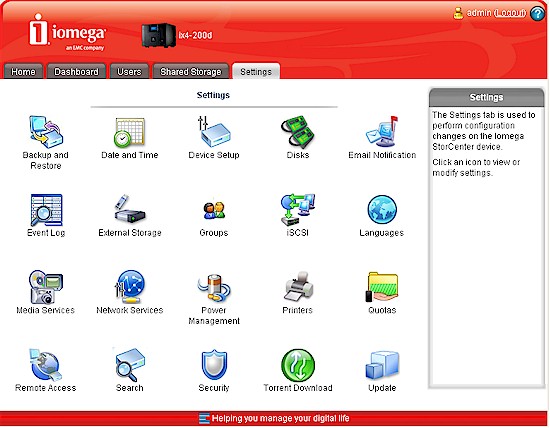Click 'Helping you manage your digital life' footer
The height and width of the screenshot is (428, 550).
[281, 418]
